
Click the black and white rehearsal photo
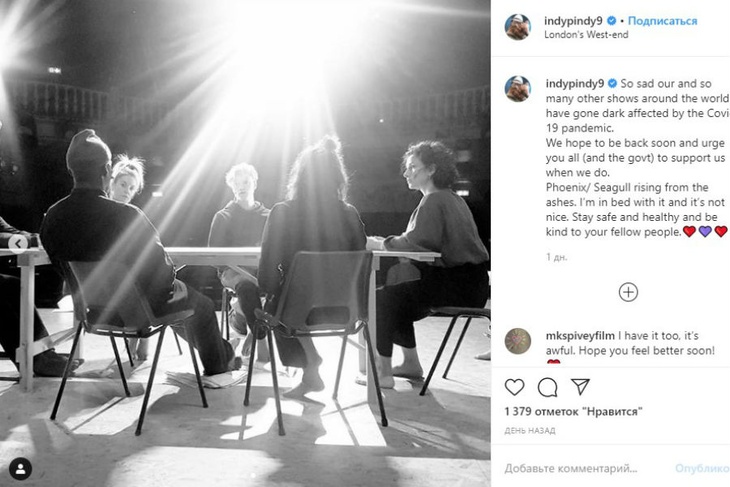tap(245, 244)
